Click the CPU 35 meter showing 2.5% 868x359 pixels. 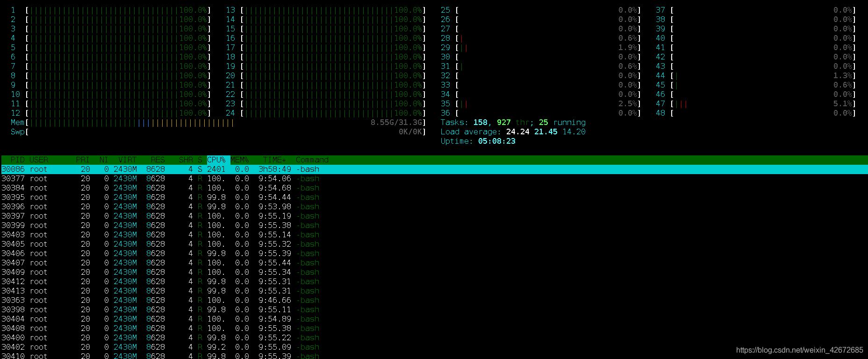(541, 104)
